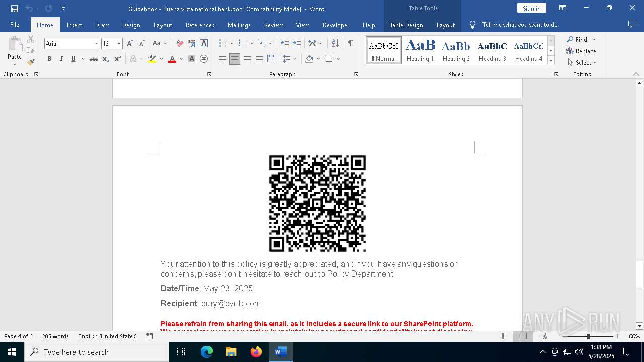Decrease font size with Shrink Font icon

[x=142, y=43]
